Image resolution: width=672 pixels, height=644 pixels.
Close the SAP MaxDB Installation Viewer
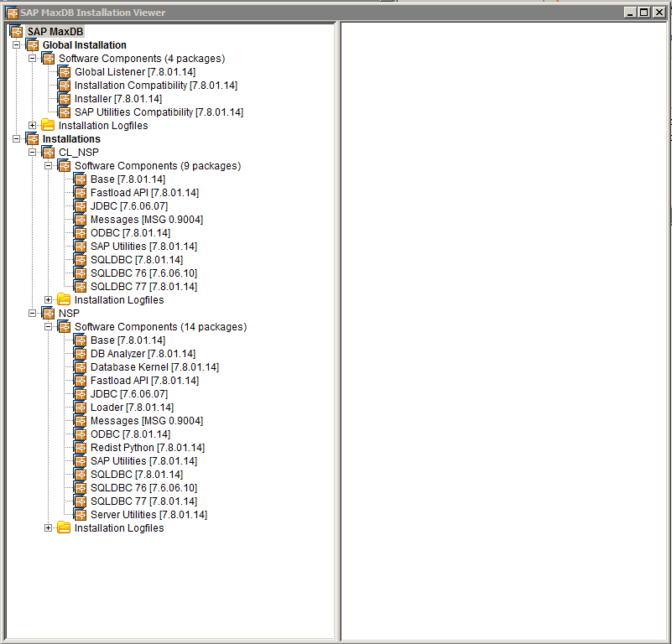click(659, 13)
